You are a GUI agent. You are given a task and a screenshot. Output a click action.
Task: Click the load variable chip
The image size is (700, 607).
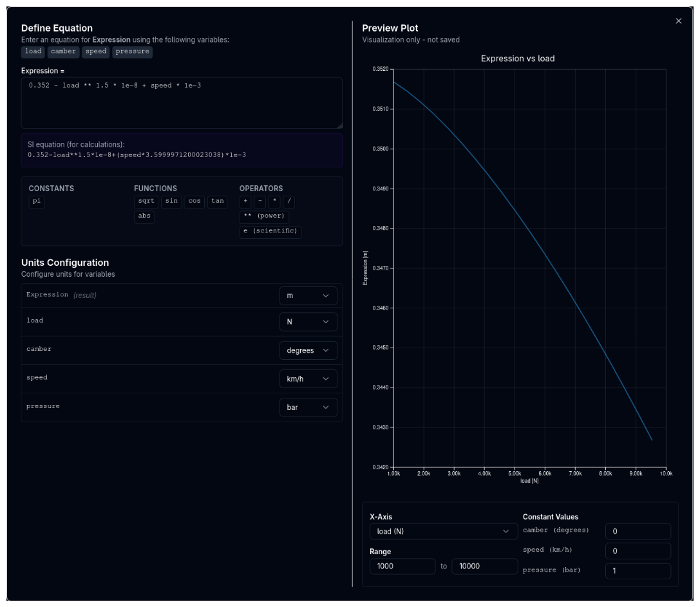click(x=33, y=51)
